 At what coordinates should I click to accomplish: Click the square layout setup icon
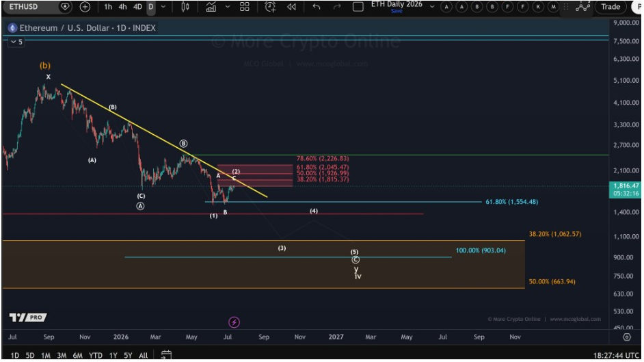358,7
